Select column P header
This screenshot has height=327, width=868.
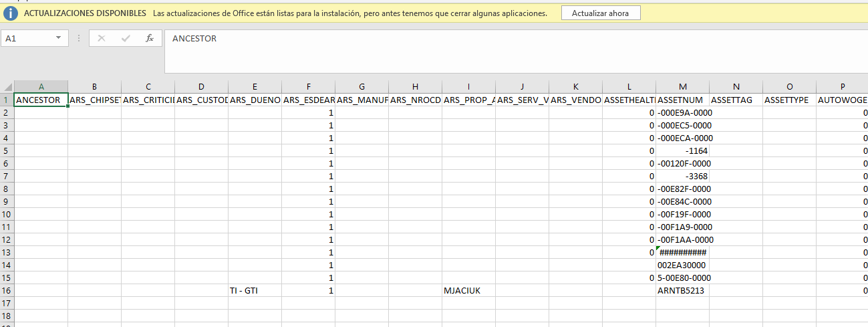coord(843,87)
